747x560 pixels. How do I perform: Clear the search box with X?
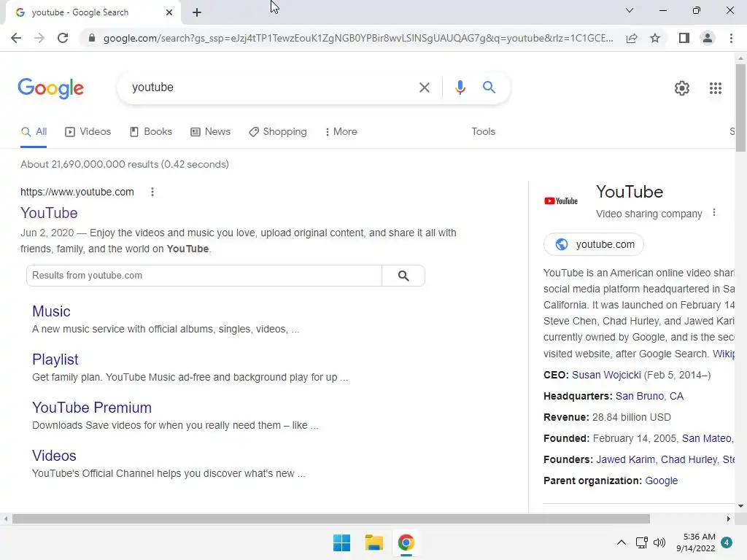[424, 87]
